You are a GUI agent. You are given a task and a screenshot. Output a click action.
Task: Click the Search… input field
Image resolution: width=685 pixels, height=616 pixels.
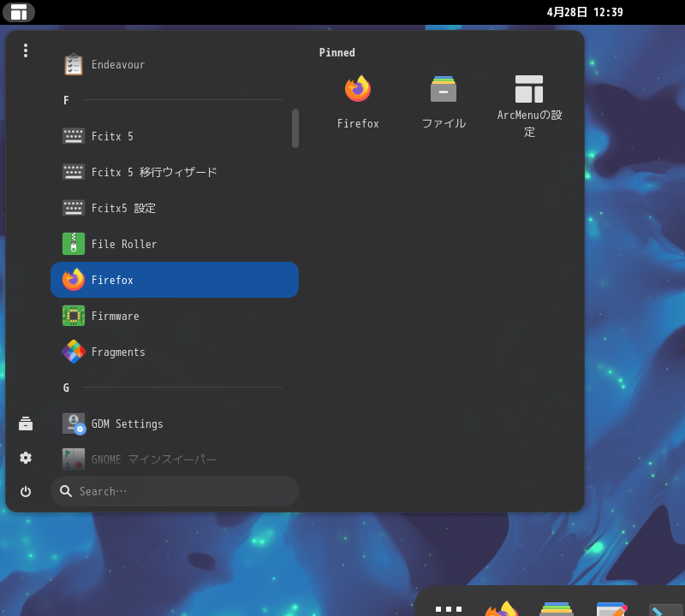(x=175, y=491)
